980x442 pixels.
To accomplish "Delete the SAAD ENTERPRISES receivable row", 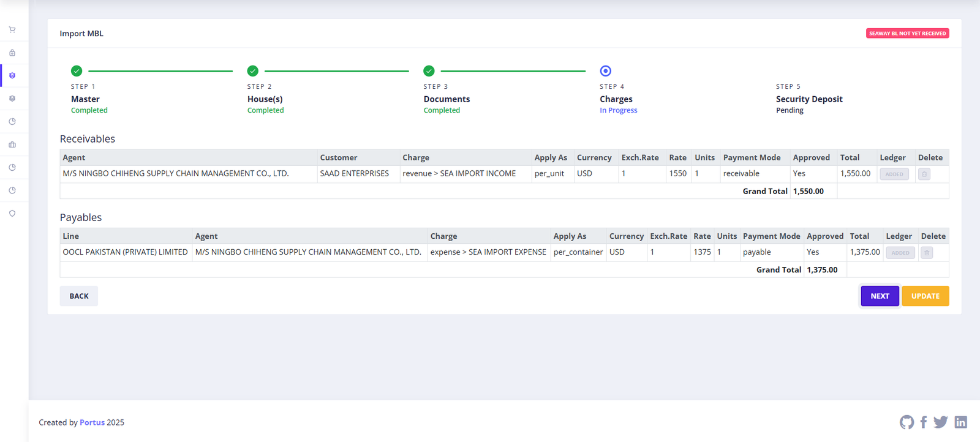I will click(x=924, y=174).
